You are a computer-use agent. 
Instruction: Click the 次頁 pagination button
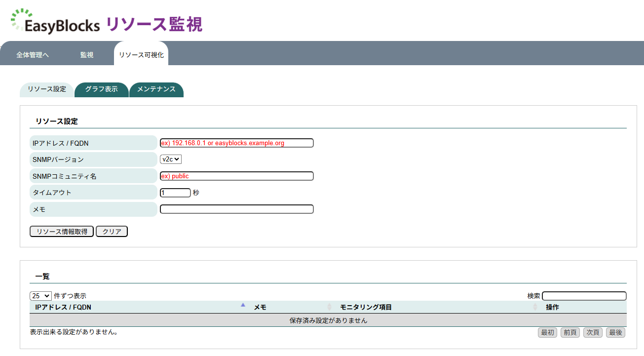pos(593,333)
